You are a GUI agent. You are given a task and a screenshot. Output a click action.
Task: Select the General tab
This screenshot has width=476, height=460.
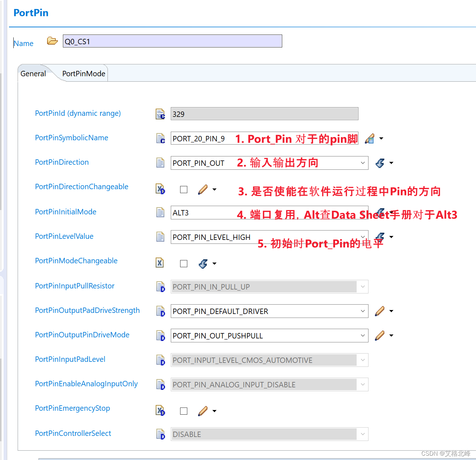[33, 73]
